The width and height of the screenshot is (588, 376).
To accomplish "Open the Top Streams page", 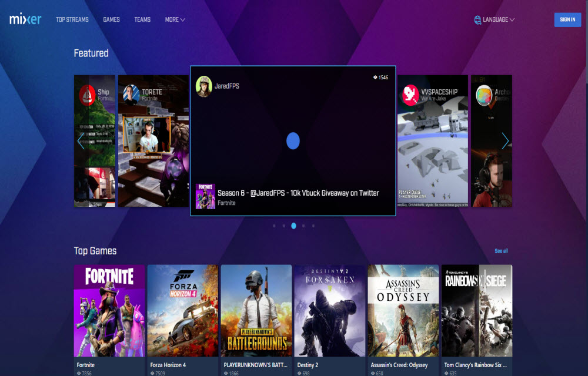I will (72, 19).
